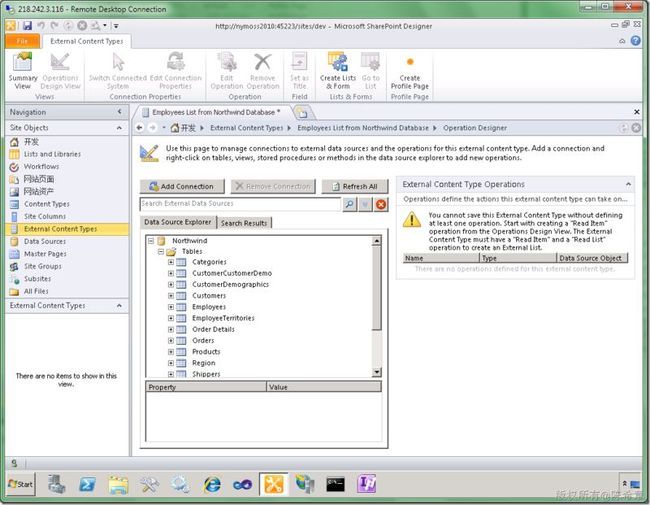Collapse the Tables folder node

(x=161, y=251)
